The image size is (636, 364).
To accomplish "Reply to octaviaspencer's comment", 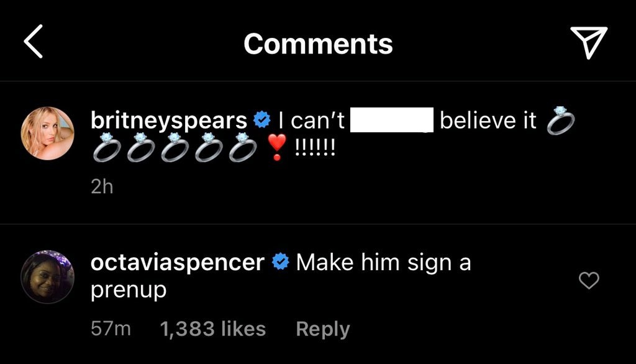I will pos(322,329).
